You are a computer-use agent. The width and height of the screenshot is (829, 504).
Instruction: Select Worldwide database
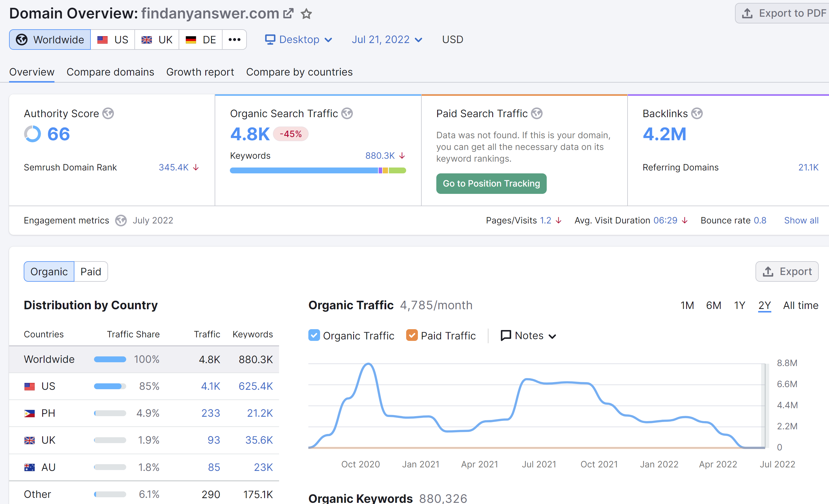click(x=50, y=39)
